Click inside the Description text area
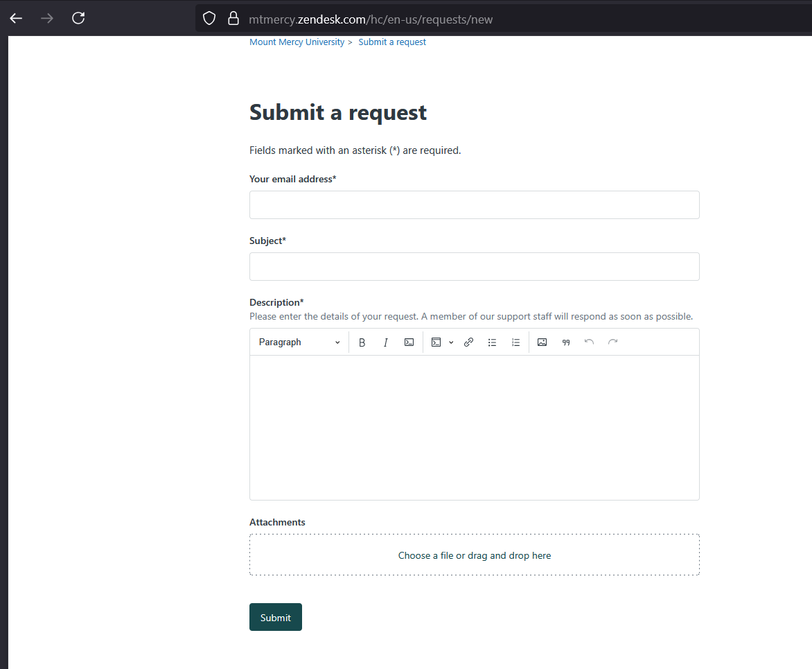Image resolution: width=812 pixels, height=669 pixels. click(474, 426)
